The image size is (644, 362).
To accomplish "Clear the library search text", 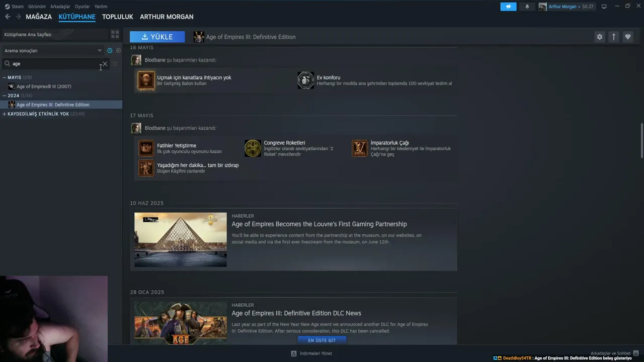I will pyautogui.click(x=105, y=64).
